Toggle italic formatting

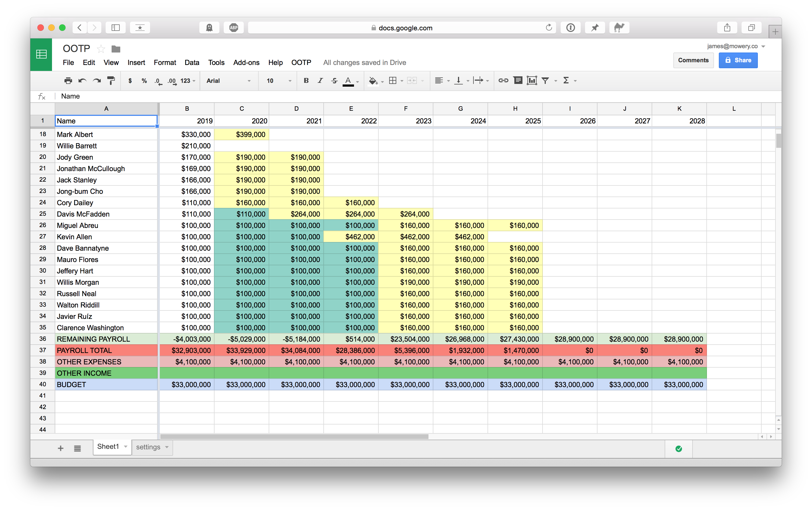click(x=320, y=81)
